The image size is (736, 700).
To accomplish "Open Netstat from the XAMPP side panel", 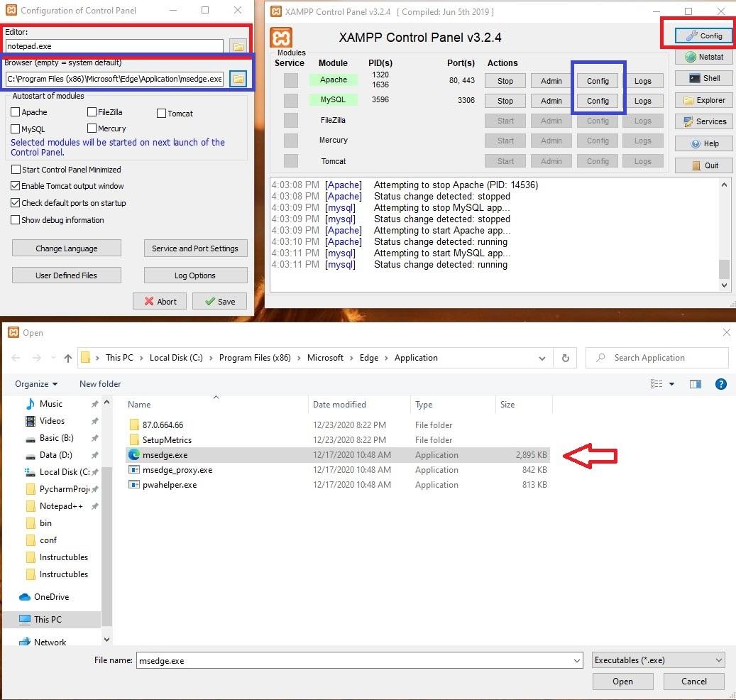I will (x=703, y=57).
